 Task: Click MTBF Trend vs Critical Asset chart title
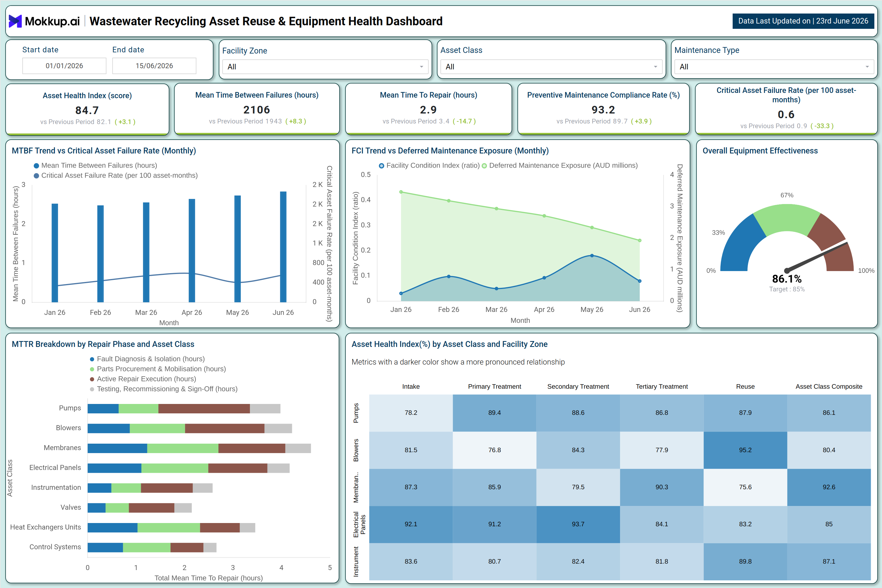pyautogui.click(x=104, y=151)
